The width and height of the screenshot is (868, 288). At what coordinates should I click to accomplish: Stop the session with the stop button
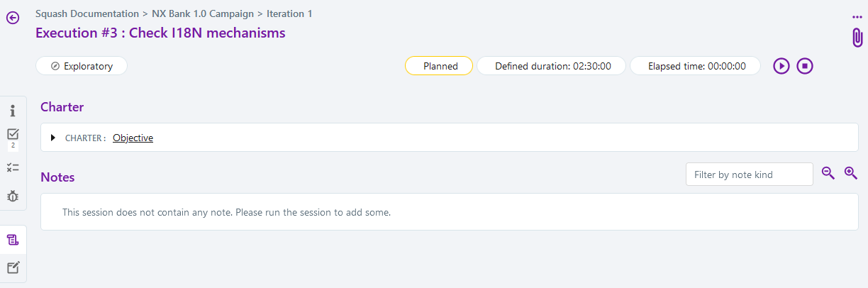coord(804,66)
